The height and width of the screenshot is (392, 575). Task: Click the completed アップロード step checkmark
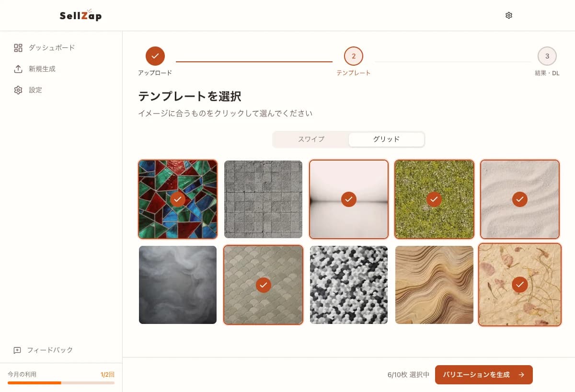tap(155, 56)
